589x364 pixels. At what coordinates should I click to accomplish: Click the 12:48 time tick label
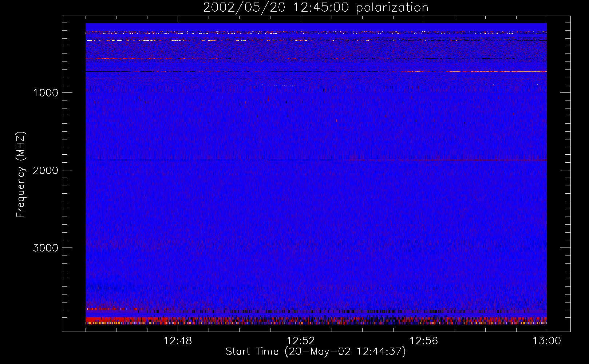tap(178, 341)
